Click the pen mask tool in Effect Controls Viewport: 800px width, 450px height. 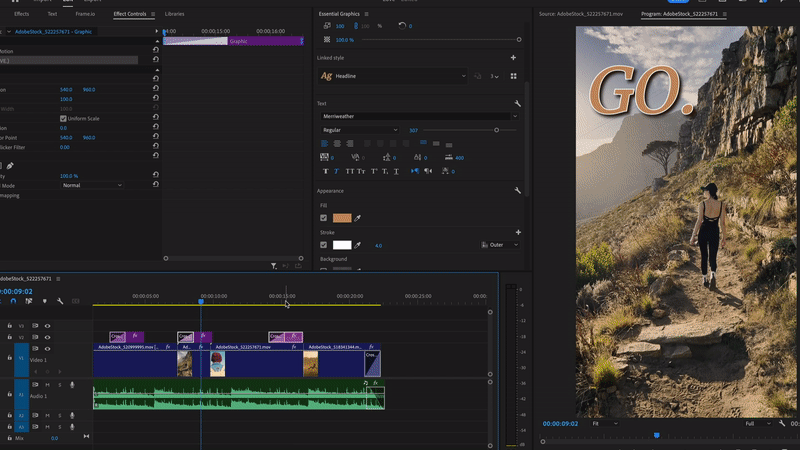coord(10,165)
